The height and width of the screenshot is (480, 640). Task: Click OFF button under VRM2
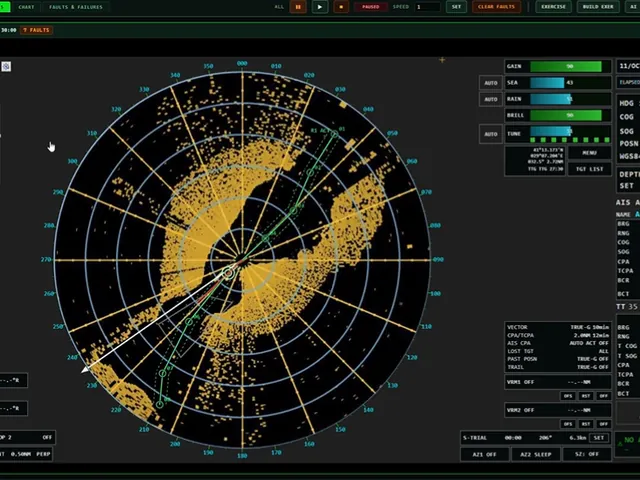pyautogui.click(x=603, y=424)
